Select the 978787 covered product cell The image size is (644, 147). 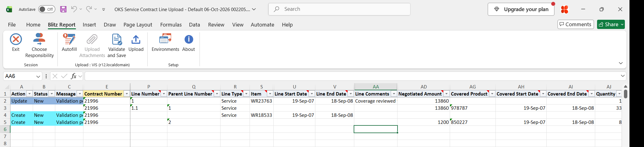pyautogui.click(x=473, y=108)
